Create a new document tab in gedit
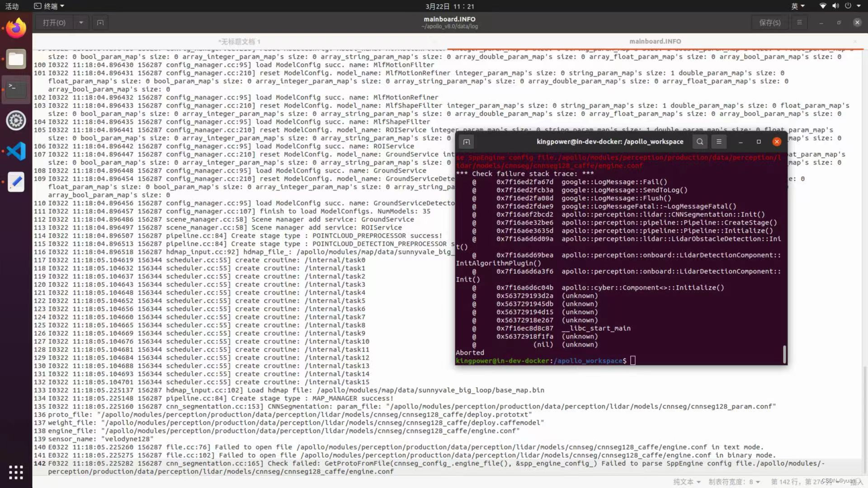The height and width of the screenshot is (488, 868). (x=100, y=23)
